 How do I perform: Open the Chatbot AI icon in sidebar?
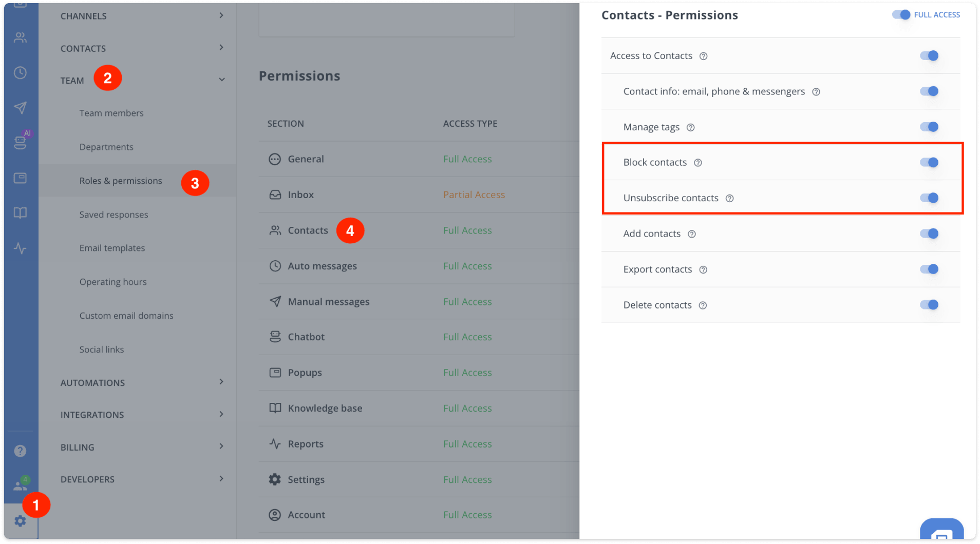point(21,142)
